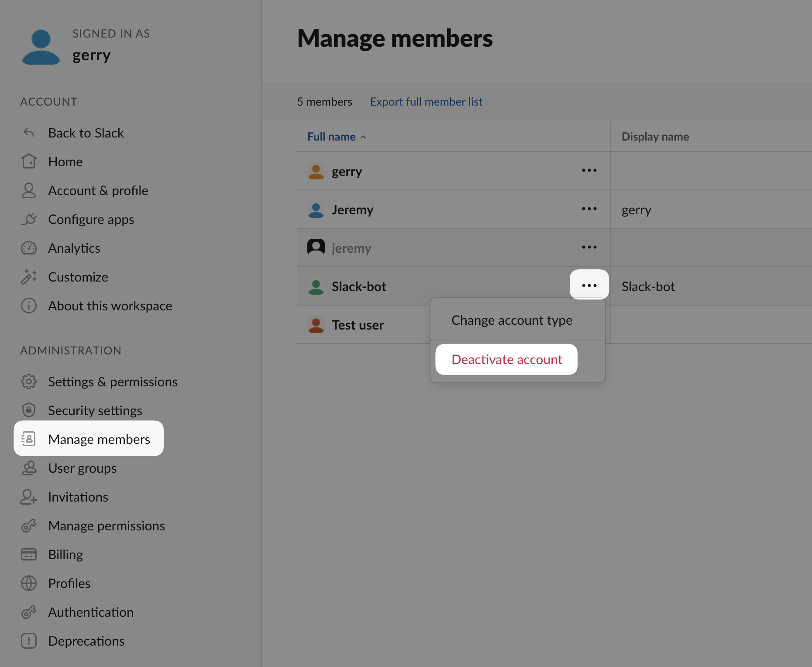Open Account & profile

click(98, 190)
